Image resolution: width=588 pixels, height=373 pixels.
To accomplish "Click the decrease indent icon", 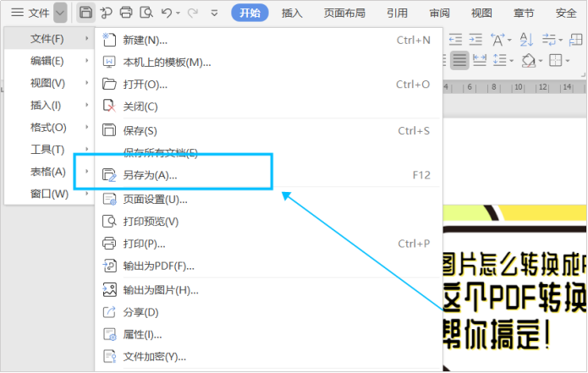I will tap(455, 40).
